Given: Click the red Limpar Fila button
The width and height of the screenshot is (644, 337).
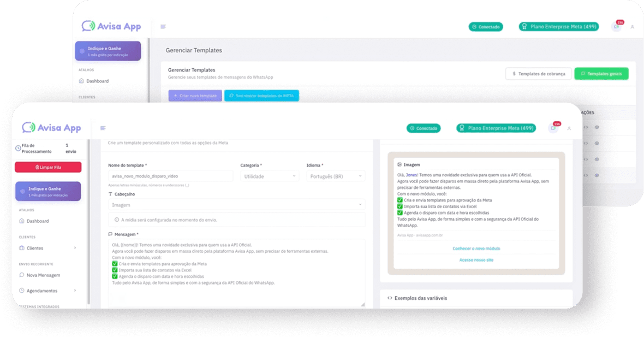Looking at the screenshot, I should click(48, 167).
